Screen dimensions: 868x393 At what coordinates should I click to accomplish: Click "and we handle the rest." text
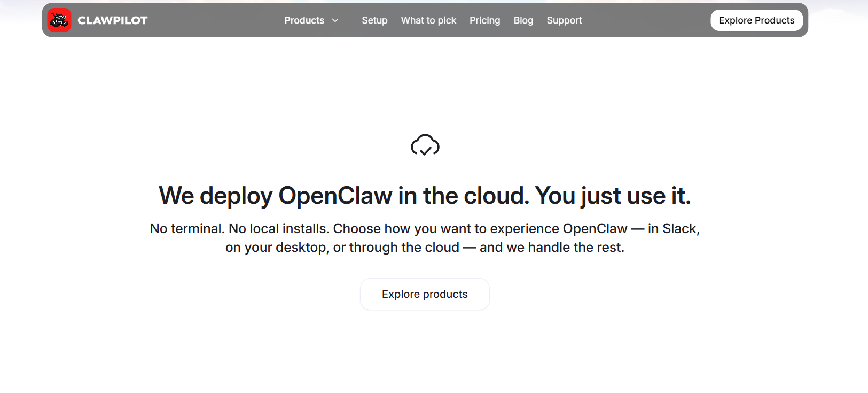point(552,248)
